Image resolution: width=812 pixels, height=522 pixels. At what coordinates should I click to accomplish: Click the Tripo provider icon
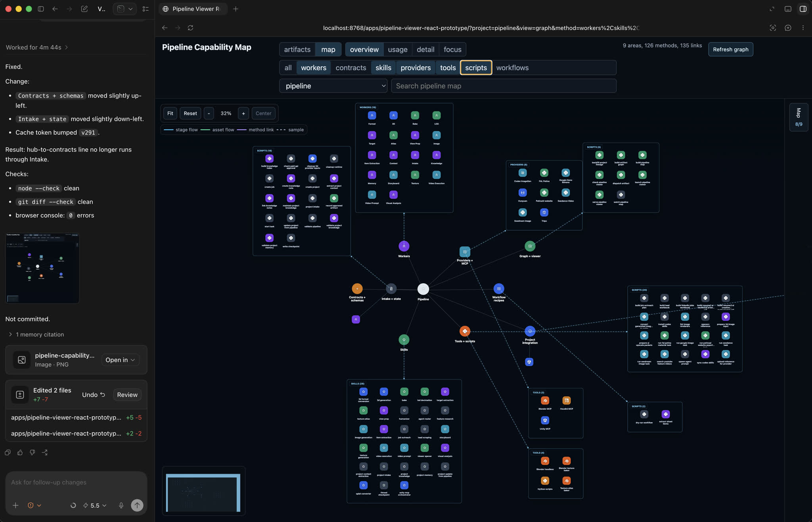pyautogui.click(x=544, y=213)
